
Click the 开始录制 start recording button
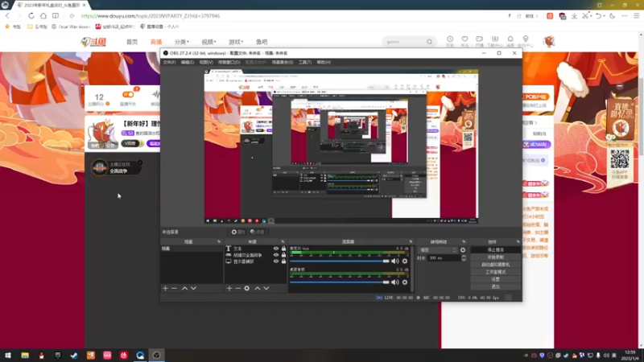[495, 257]
